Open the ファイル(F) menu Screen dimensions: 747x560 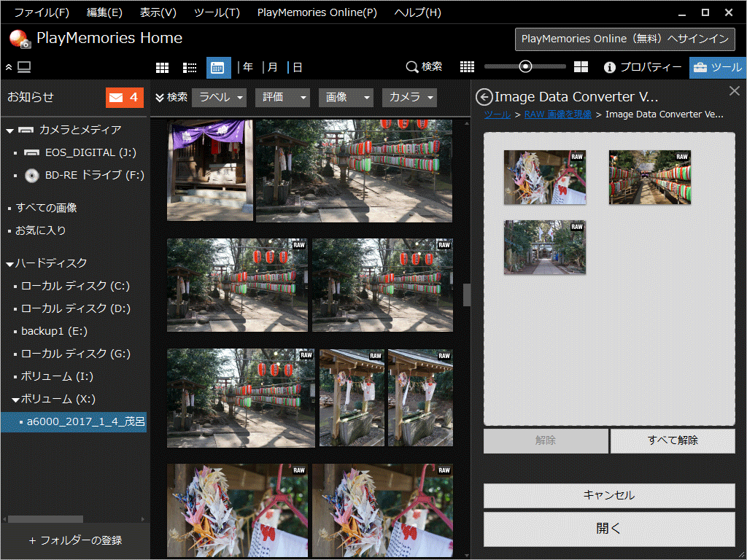[x=42, y=12]
